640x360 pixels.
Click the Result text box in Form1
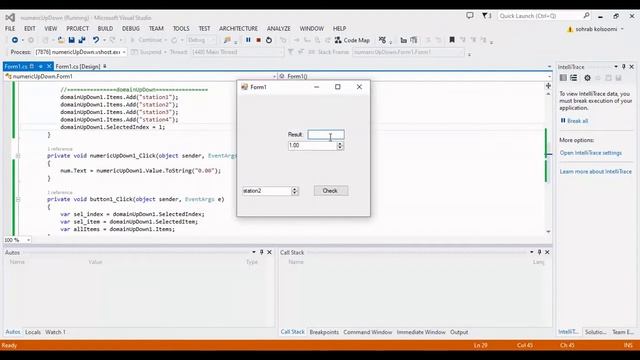click(326, 135)
